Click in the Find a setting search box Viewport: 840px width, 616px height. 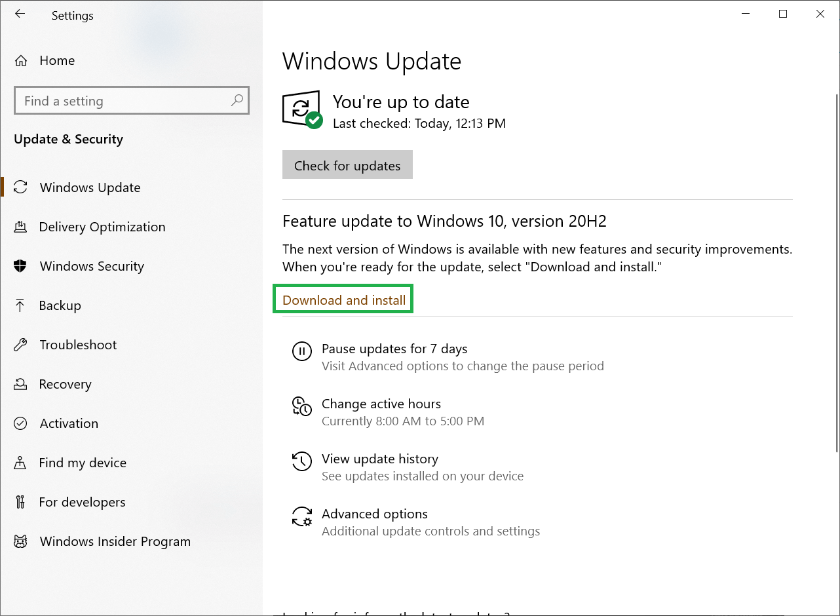pyautogui.click(x=131, y=100)
